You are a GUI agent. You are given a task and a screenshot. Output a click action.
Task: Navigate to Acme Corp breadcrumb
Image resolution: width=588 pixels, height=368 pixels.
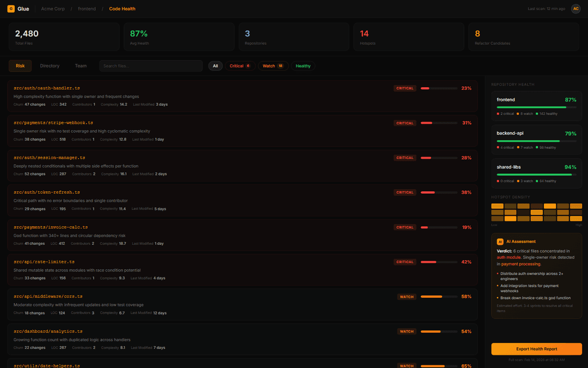[52, 9]
